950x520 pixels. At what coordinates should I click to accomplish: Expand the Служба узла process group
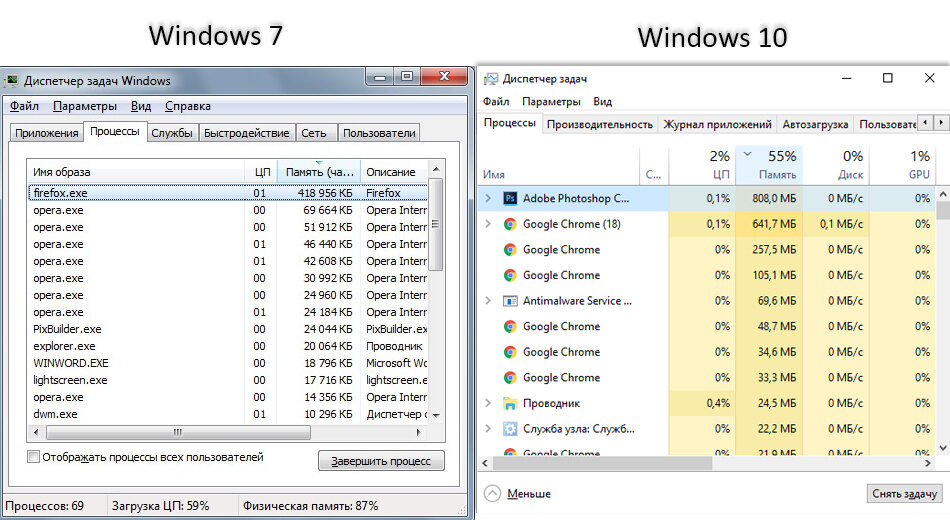pyautogui.click(x=488, y=428)
